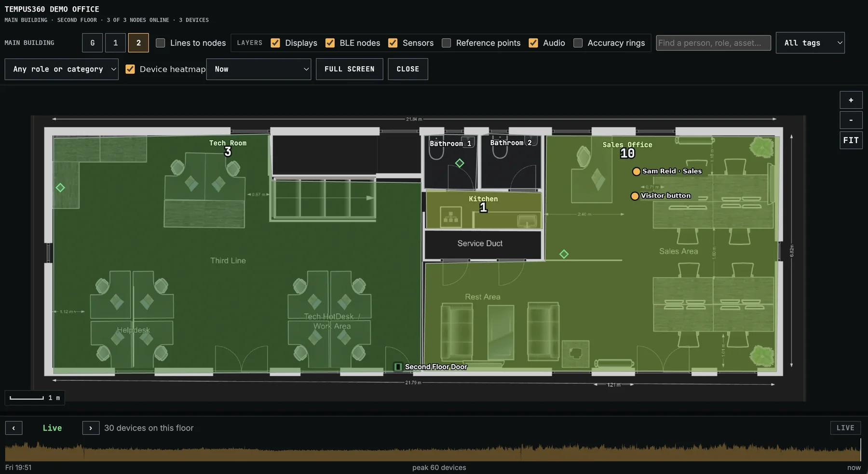The image size is (868, 474).
Task: Toggle the Device heatmap checkbox
Action: [x=130, y=69]
